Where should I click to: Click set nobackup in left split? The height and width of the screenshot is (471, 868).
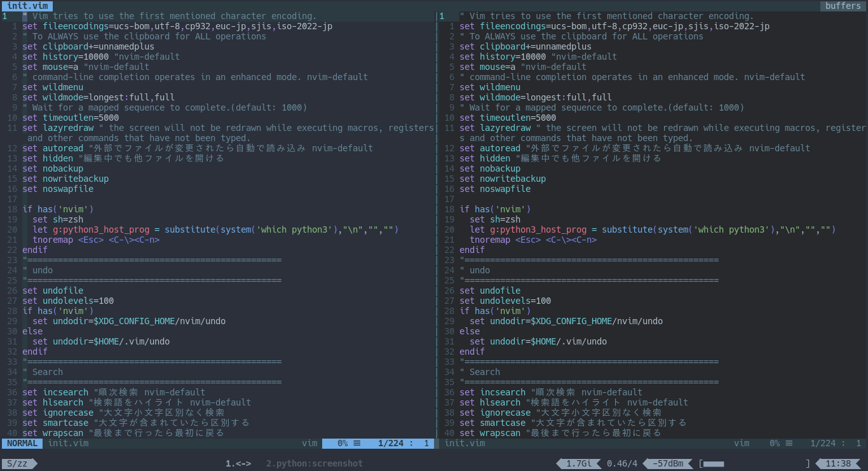[53, 168]
